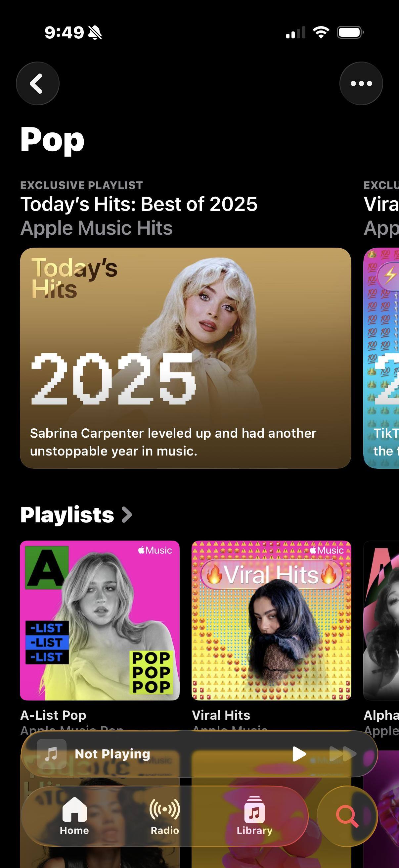Play from the Not Playing mini player

[x=299, y=754]
